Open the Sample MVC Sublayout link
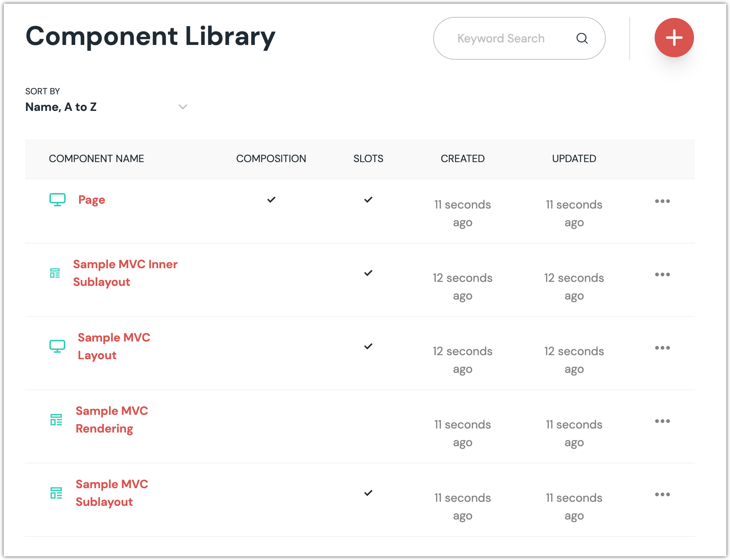730x560 pixels. coord(111,493)
